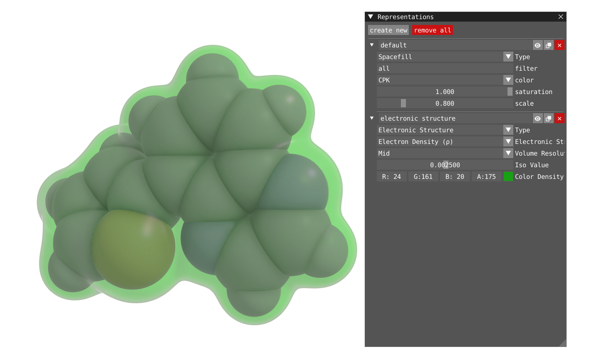
Task: Close the Representations panel
Action: tap(560, 17)
